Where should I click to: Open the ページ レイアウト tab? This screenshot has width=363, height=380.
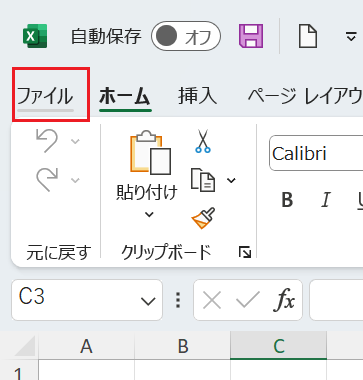(x=305, y=96)
